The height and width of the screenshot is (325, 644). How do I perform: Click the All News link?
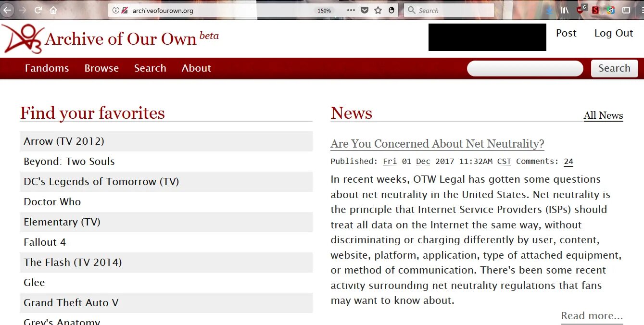pyautogui.click(x=603, y=115)
